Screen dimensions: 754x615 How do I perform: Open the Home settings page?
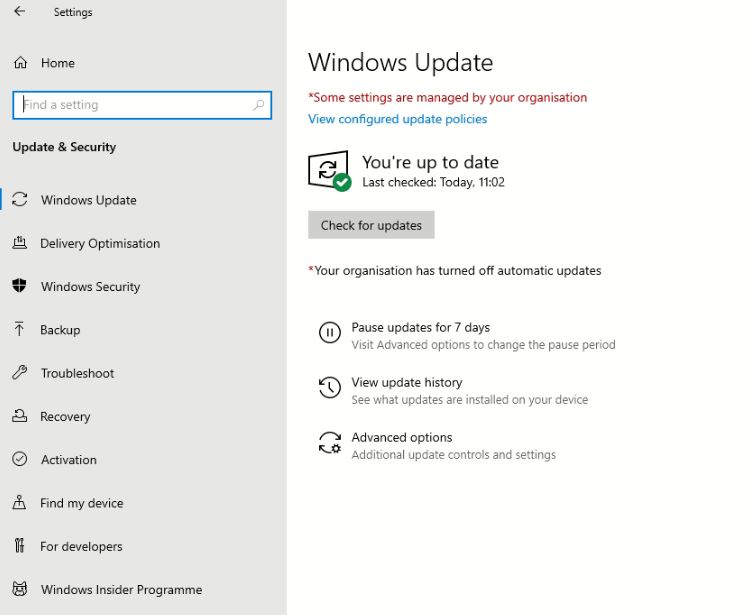click(x=58, y=63)
